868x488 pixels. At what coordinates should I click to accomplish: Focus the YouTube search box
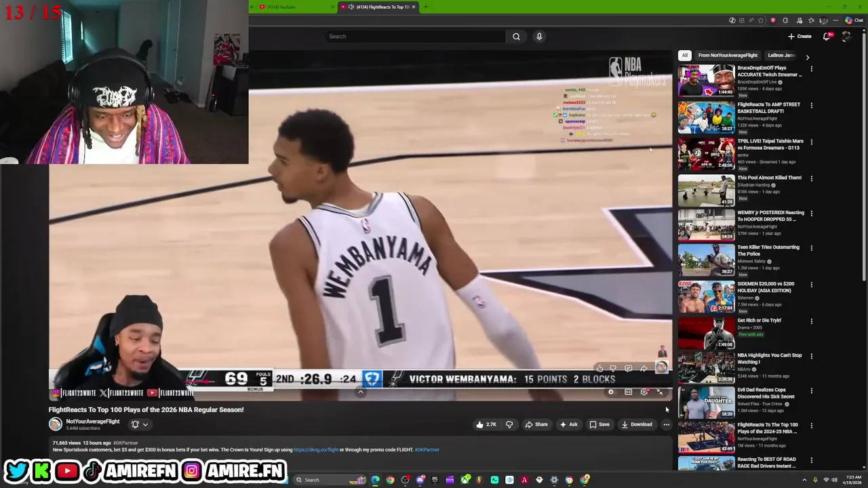click(415, 37)
